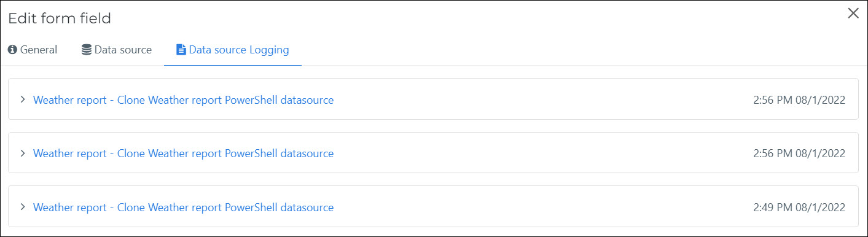This screenshot has height=237, width=868.
Task: Select the Data source Logging tab
Action: click(233, 50)
